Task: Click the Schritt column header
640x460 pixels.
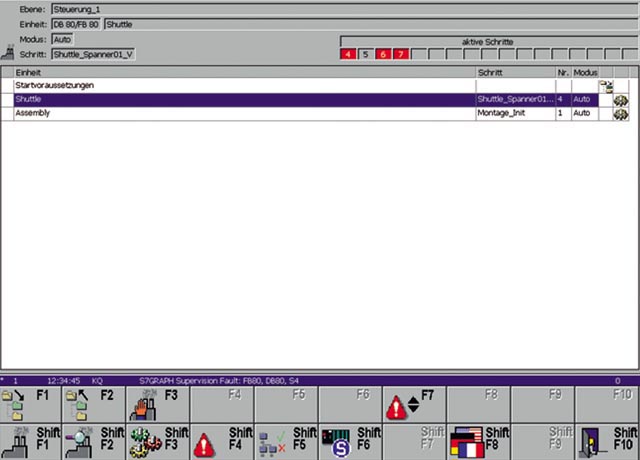Action: tap(514, 73)
